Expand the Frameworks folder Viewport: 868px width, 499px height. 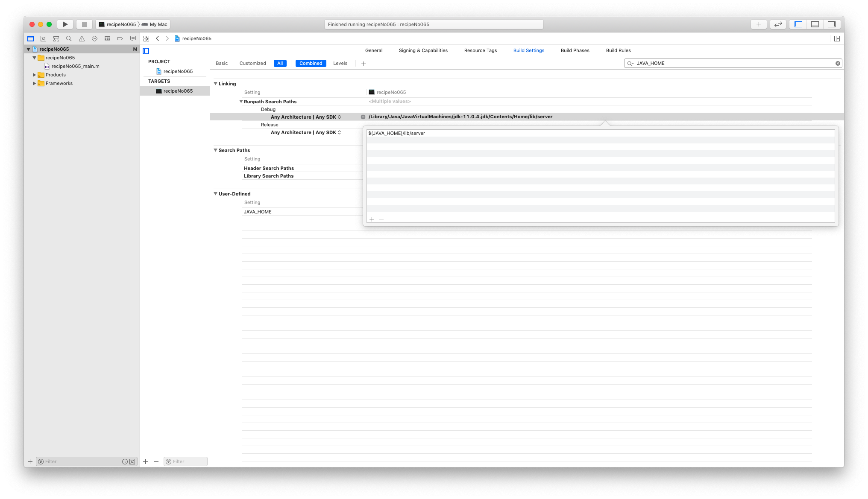(35, 83)
